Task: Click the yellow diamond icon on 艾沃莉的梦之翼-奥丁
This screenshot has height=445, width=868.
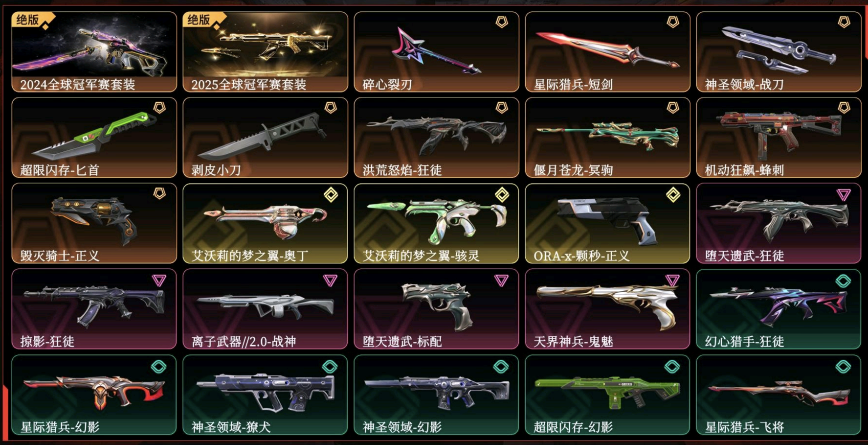Action: pyautogui.click(x=331, y=195)
